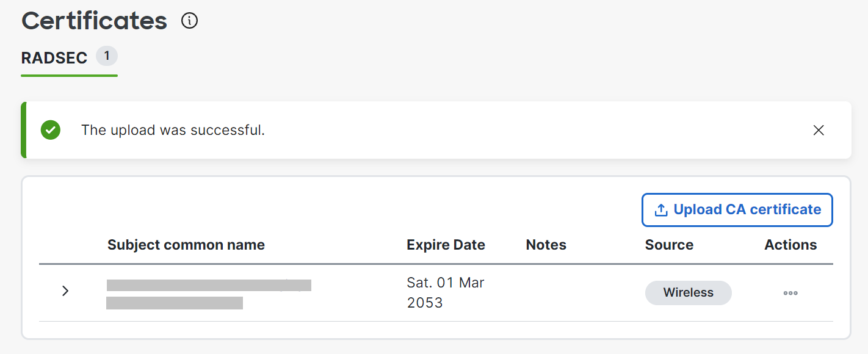
Task: Click the Wireless source badge
Action: pyautogui.click(x=688, y=293)
